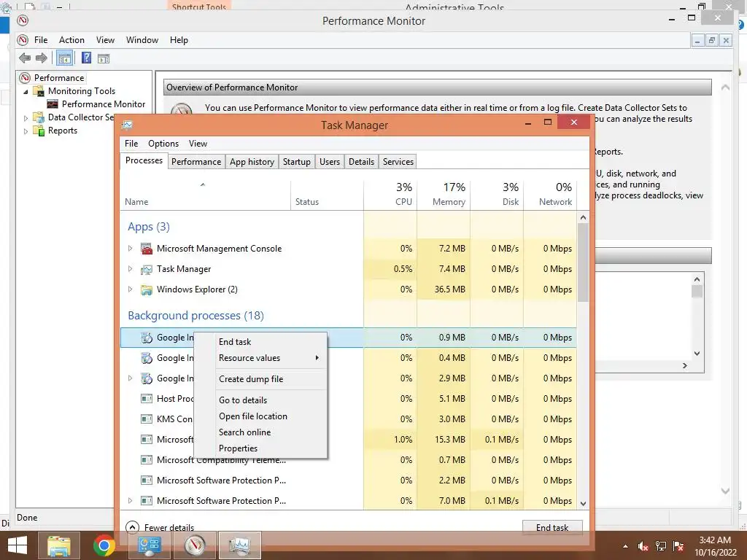Click Task Manager row icon in Apps
Image resolution: width=747 pixels, height=560 pixels.
146,269
